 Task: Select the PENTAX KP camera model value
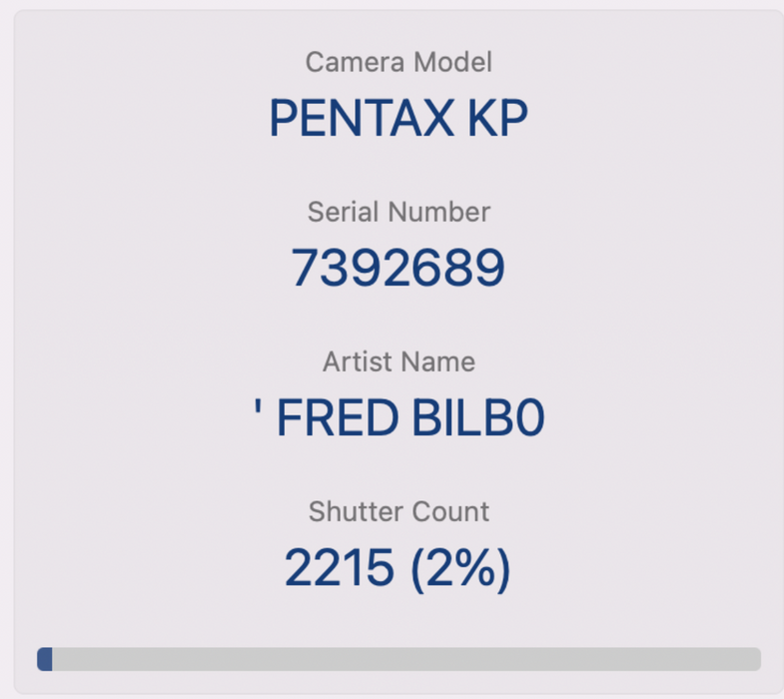398,119
